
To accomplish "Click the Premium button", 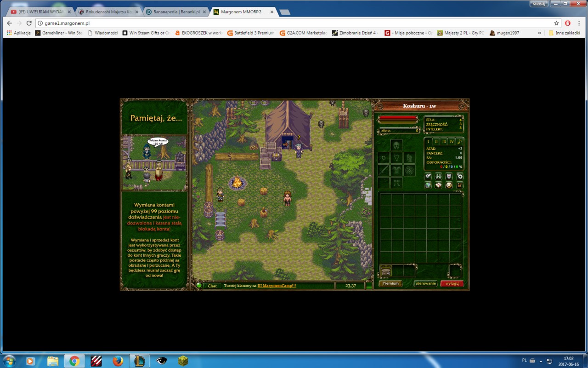I will [x=390, y=283].
